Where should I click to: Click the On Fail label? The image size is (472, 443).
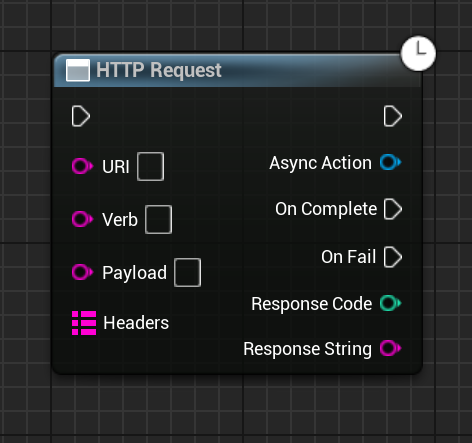349,257
